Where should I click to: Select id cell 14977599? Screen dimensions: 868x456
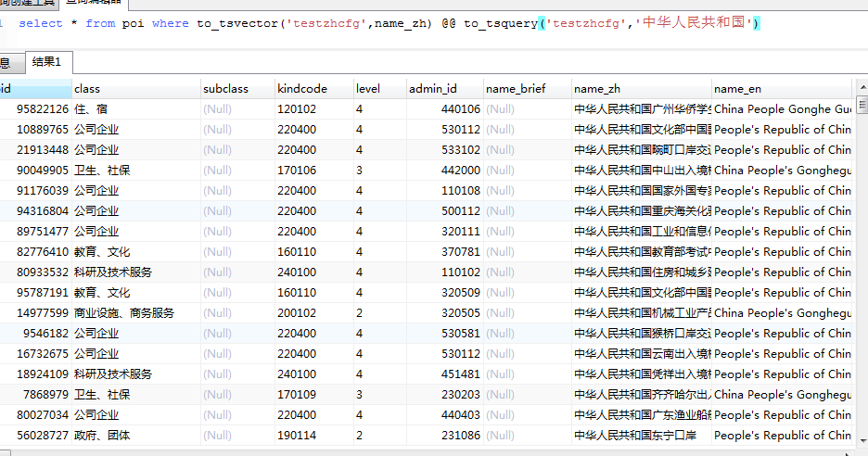(35, 313)
